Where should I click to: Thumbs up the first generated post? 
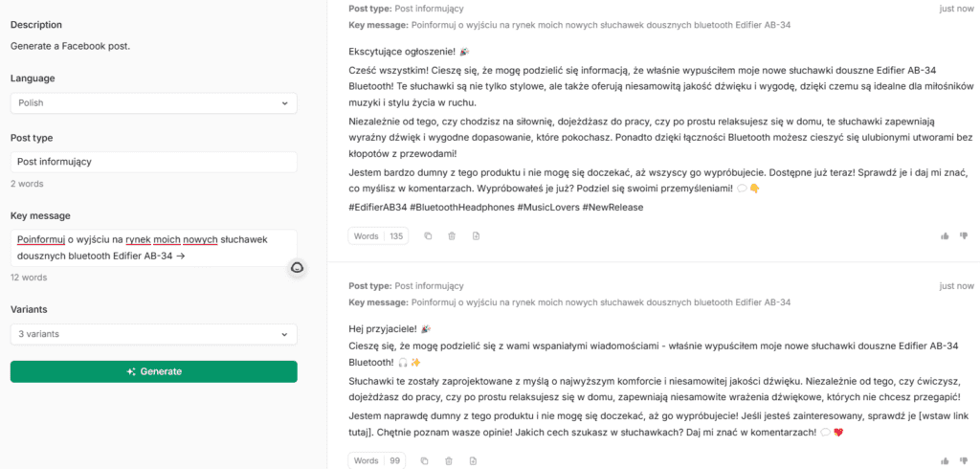pos(945,235)
